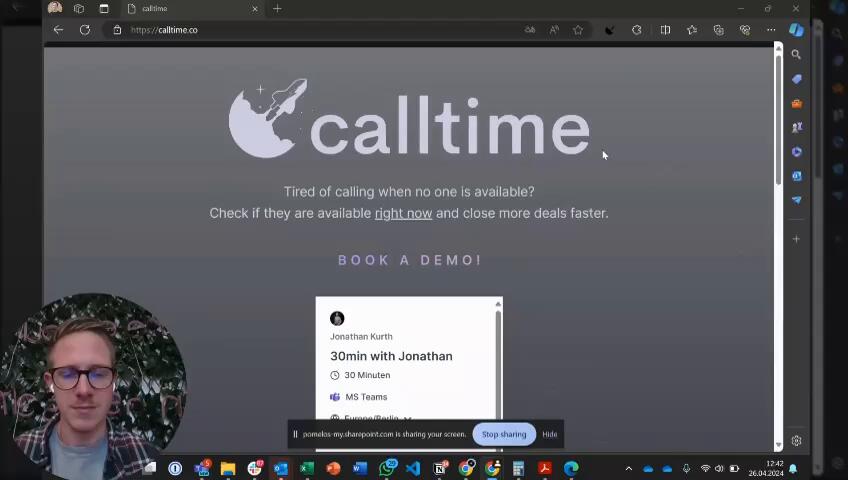Open WhatsApp from the taskbar
Screen dimensions: 848x480
[x=387, y=468]
